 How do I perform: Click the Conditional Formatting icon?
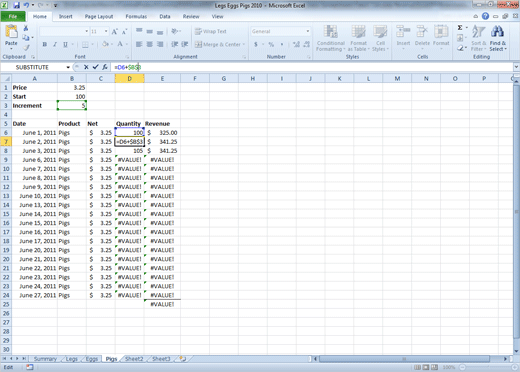(x=331, y=32)
